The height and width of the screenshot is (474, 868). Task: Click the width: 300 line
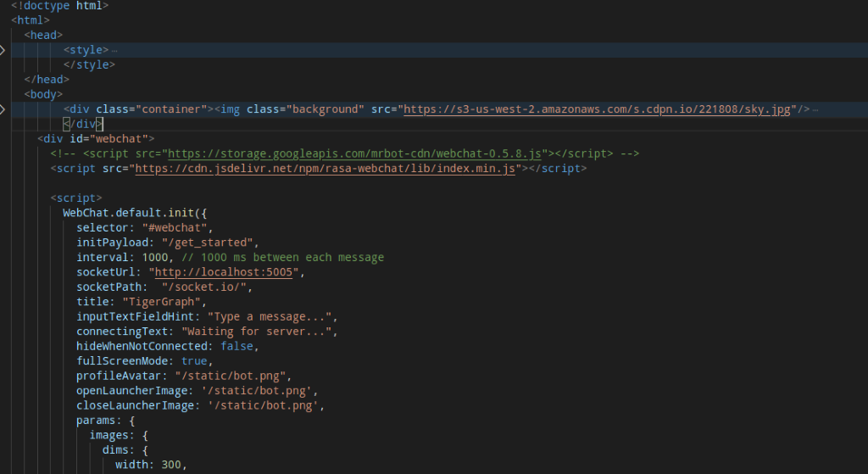pyautogui.click(x=151, y=465)
